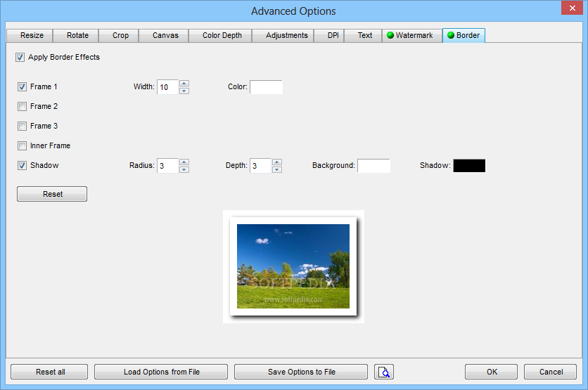The width and height of the screenshot is (588, 390).
Task: Open the Crop tab
Action: click(119, 36)
